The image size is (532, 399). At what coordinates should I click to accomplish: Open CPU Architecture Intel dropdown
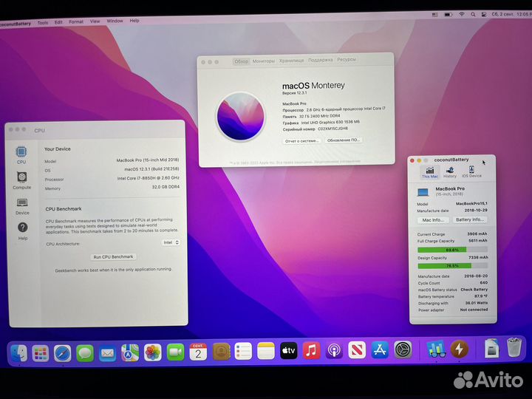171,242
